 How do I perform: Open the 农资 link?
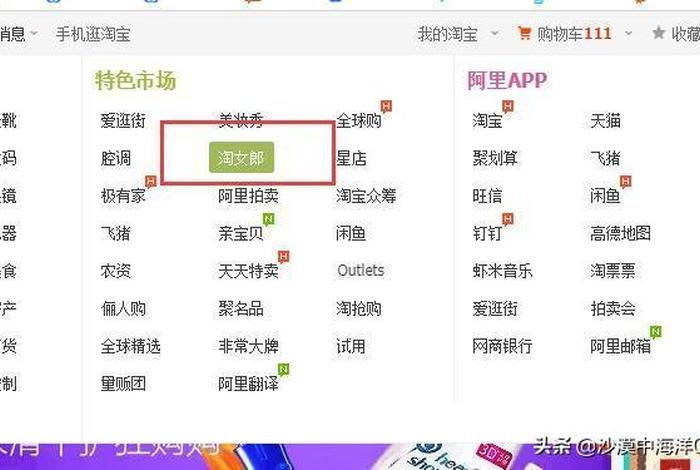(116, 270)
